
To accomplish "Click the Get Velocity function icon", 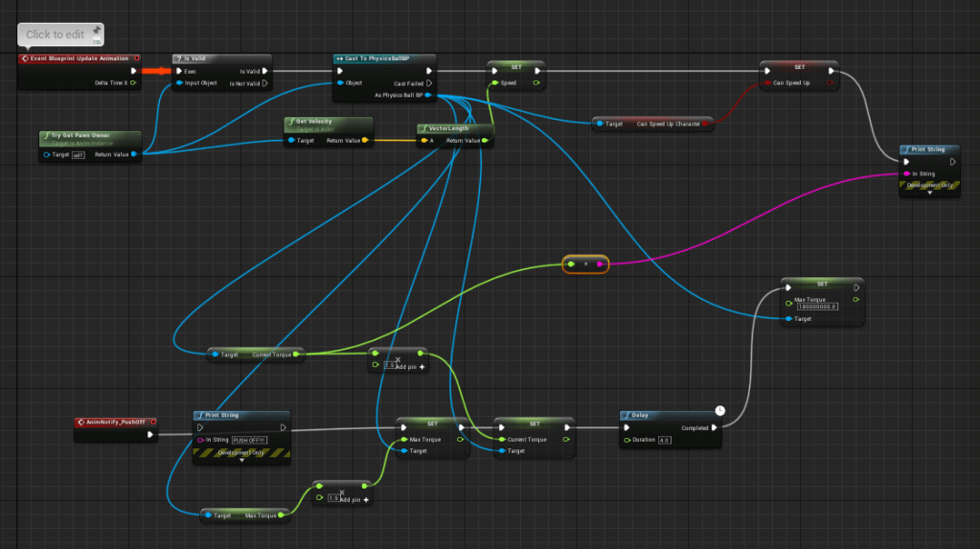I will point(290,122).
